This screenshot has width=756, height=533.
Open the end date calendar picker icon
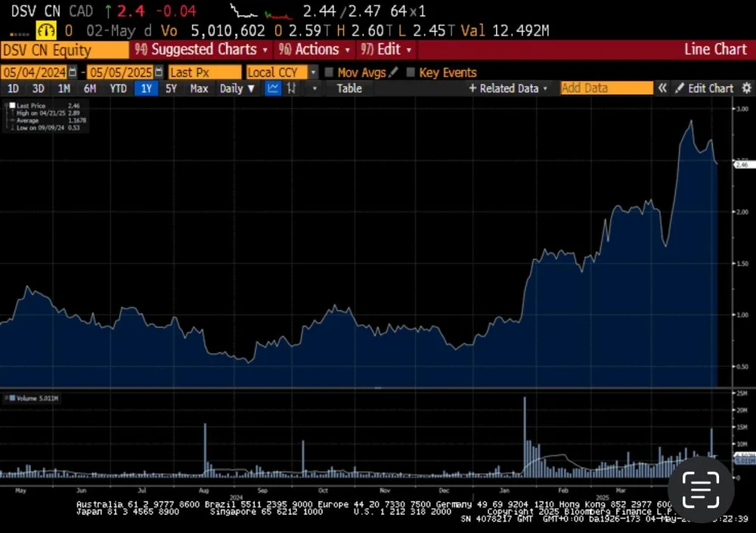(x=159, y=73)
